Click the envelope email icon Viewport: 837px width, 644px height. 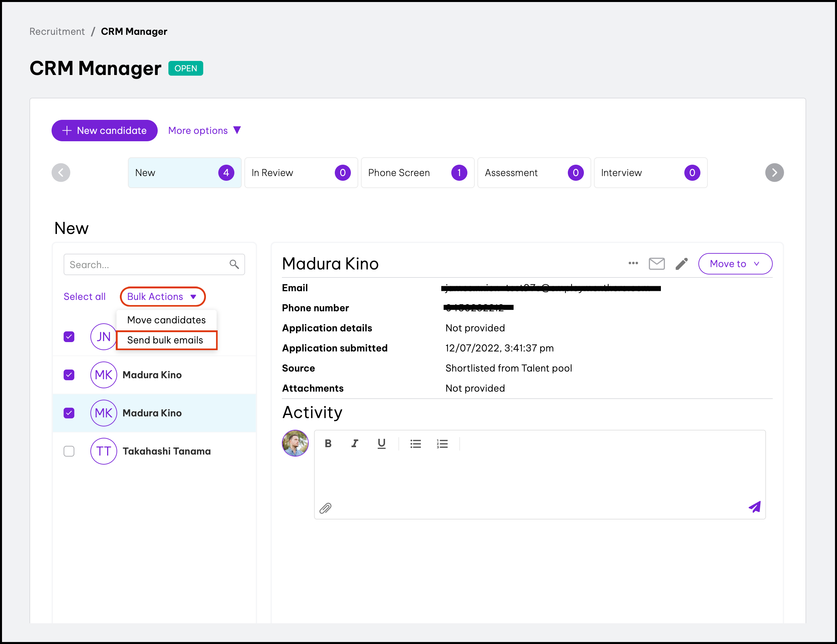(657, 263)
